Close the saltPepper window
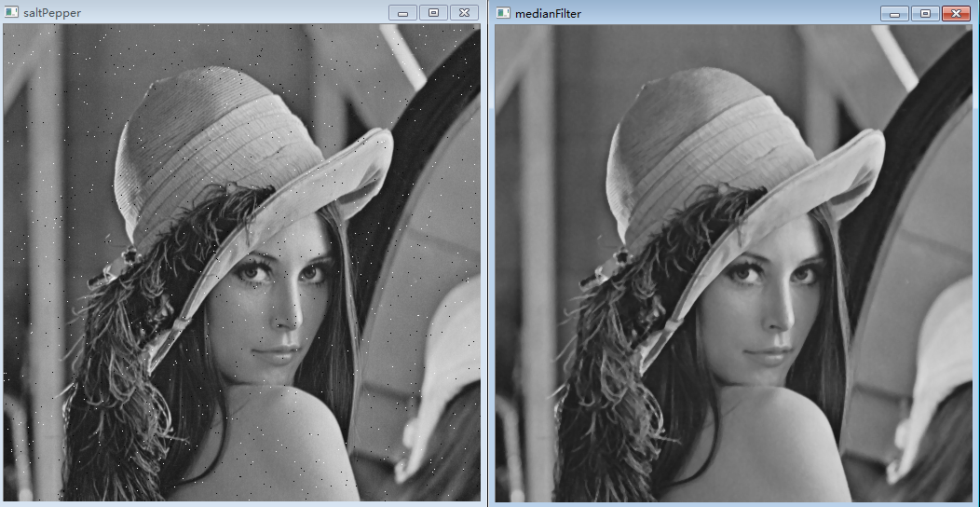Screen dimensions: 980x507 [464, 13]
